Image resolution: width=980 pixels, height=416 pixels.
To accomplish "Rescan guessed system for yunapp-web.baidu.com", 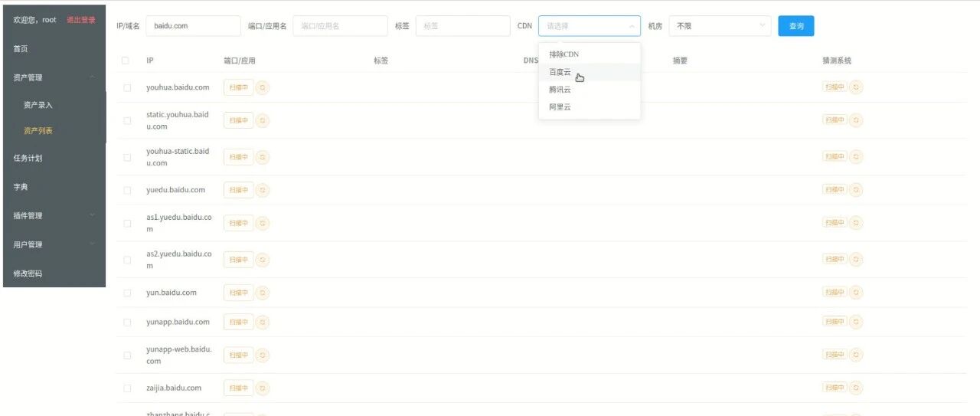I will tap(856, 354).
